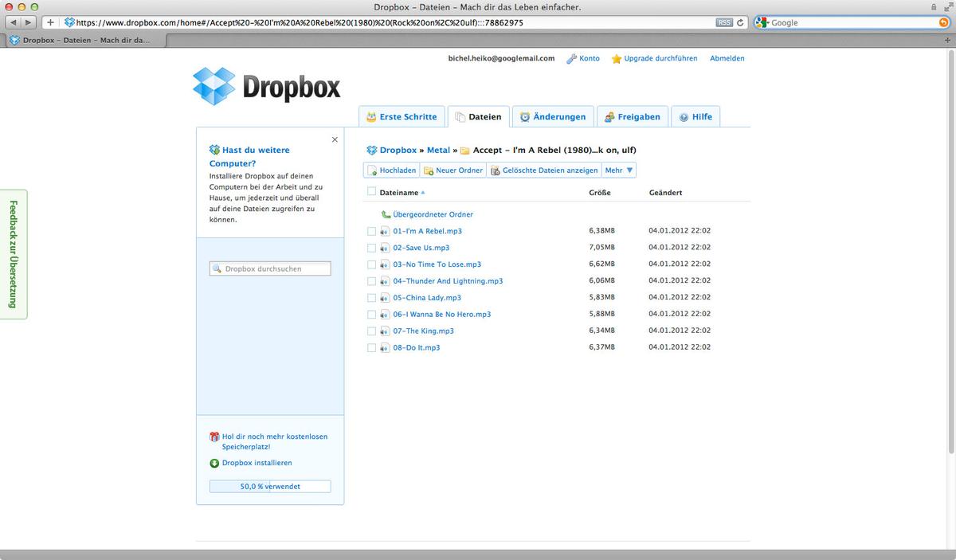The image size is (956, 560).
Task: Click the Hochladen upload button
Action: [x=391, y=170]
